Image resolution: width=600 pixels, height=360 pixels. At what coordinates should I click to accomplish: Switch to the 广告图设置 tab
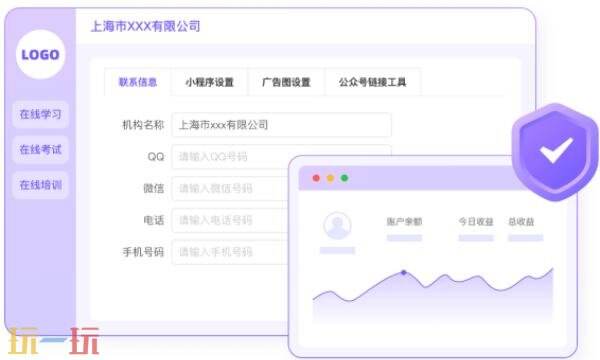[286, 82]
